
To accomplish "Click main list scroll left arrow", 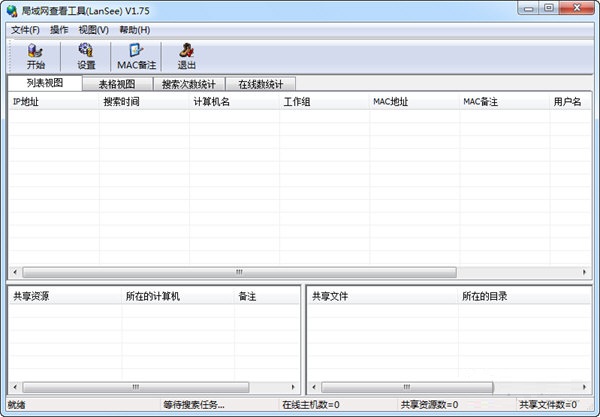I will [15, 272].
